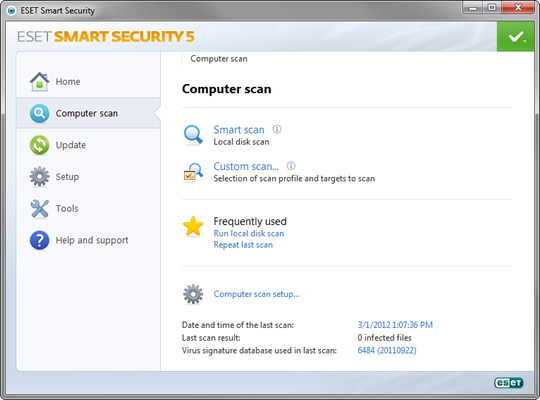Click 'Virus signature database used in last scan:' label
Screen dimensions: 540x400
tap(259, 350)
